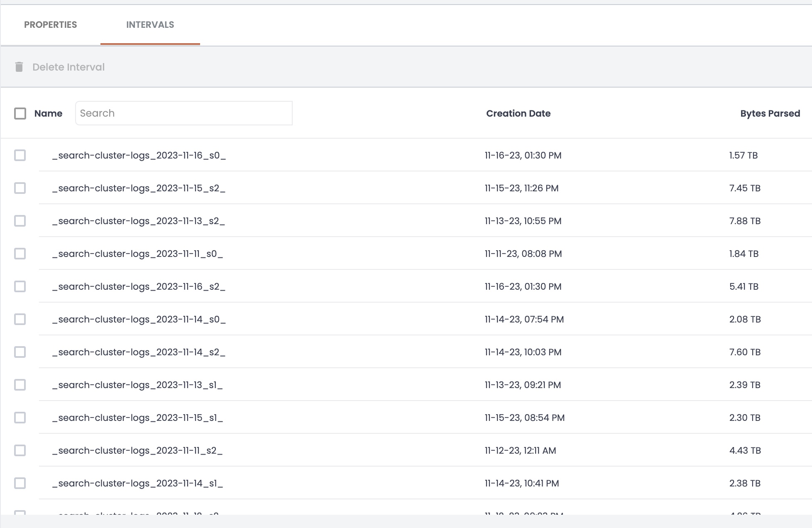This screenshot has width=812, height=528.
Task: Check the 2023-11-16_s2 interval row box
Action: [20, 286]
